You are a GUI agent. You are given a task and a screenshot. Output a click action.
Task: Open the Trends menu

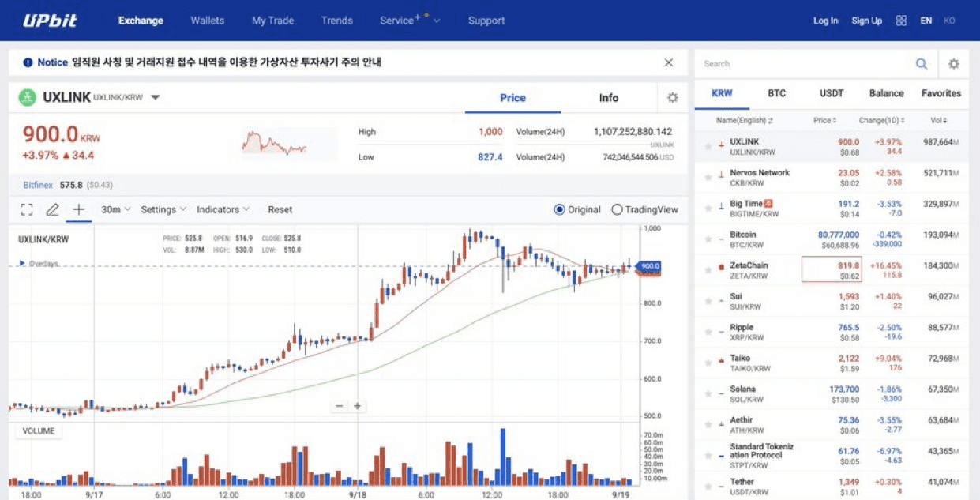click(337, 21)
